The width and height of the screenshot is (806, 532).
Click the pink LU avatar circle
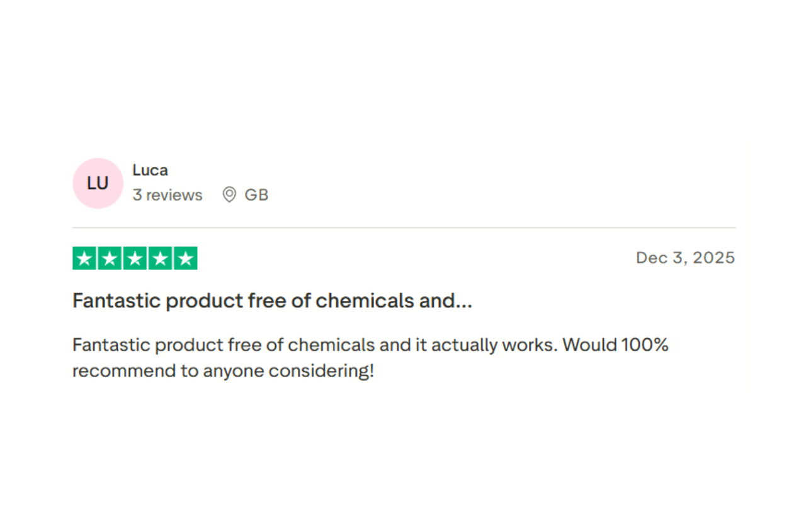(x=98, y=183)
